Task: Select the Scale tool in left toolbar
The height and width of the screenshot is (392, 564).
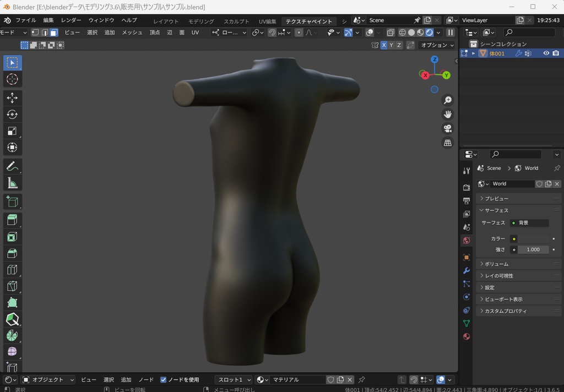Action: [x=12, y=131]
